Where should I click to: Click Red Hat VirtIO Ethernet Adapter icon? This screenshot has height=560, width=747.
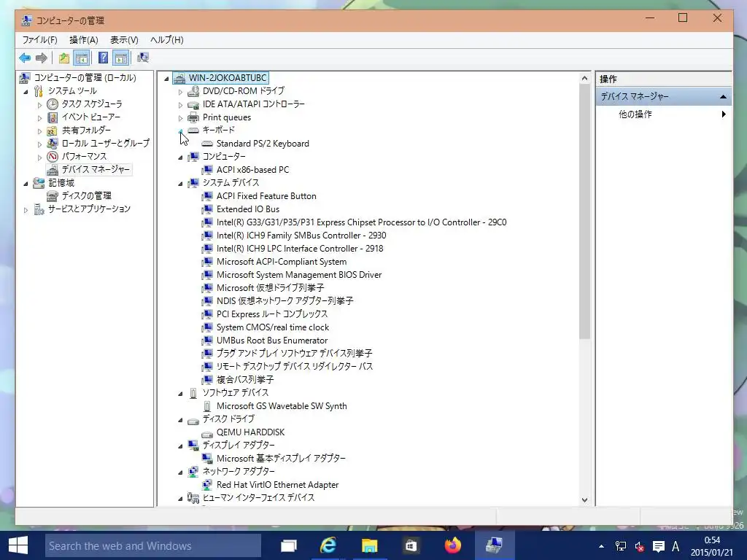pos(206,485)
